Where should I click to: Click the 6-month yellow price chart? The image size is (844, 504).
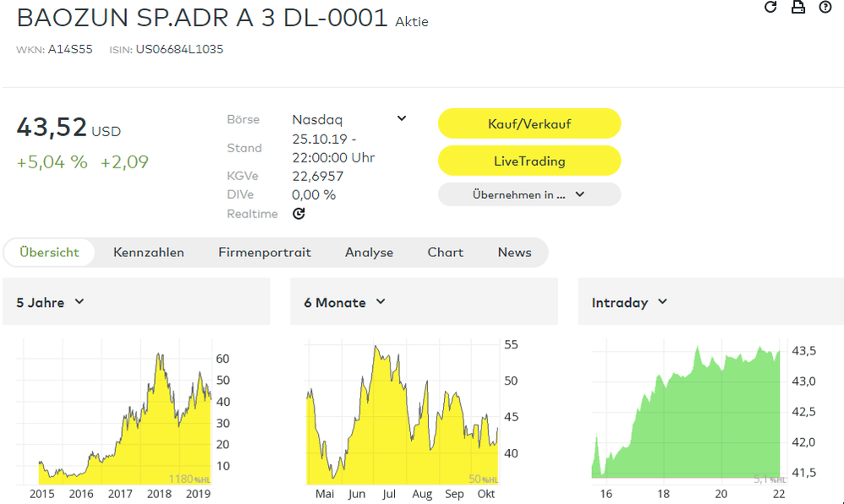tap(402, 414)
